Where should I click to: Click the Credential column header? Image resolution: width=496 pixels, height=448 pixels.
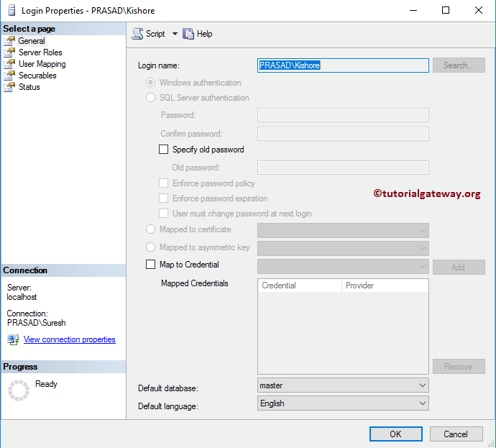pyautogui.click(x=300, y=285)
